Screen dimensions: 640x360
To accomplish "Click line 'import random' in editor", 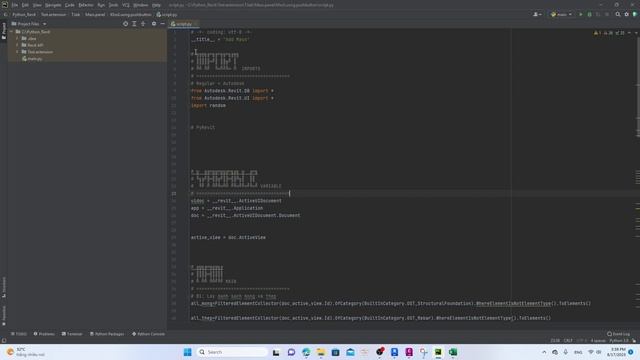I will (x=208, y=106).
